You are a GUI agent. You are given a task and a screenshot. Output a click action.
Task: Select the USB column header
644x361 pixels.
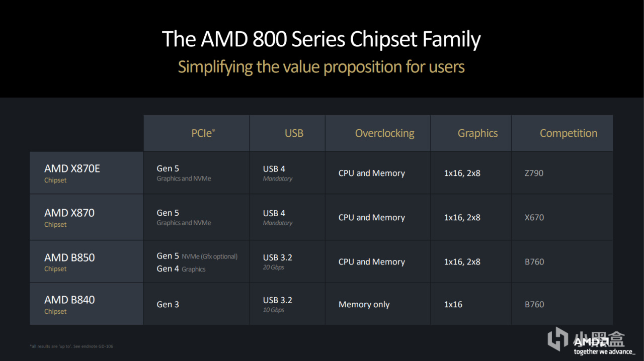[294, 133]
